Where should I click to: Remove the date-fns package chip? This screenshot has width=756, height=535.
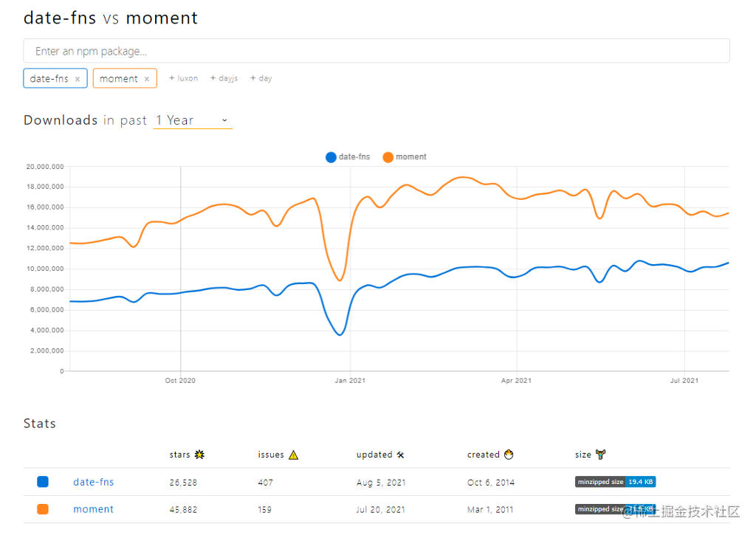pos(77,77)
